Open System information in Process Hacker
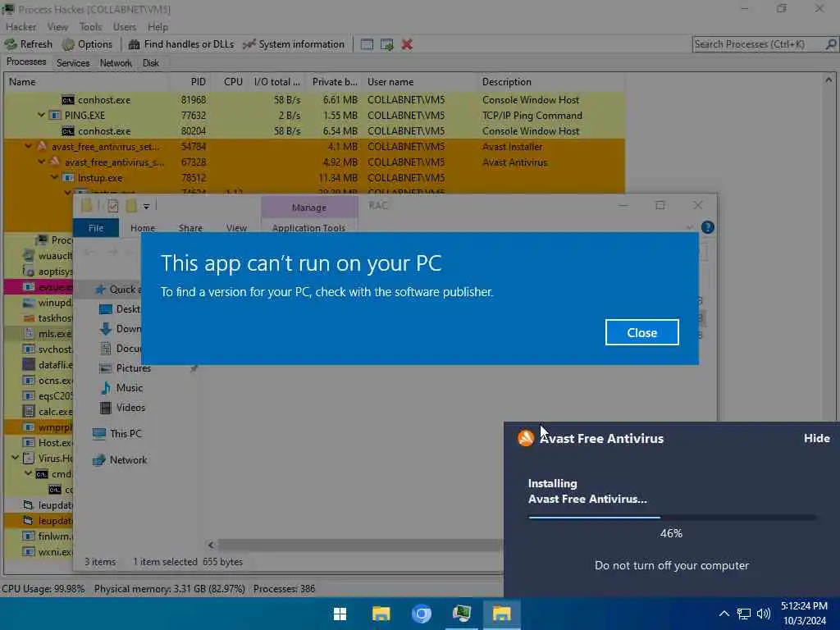The width and height of the screenshot is (840, 630). point(294,44)
